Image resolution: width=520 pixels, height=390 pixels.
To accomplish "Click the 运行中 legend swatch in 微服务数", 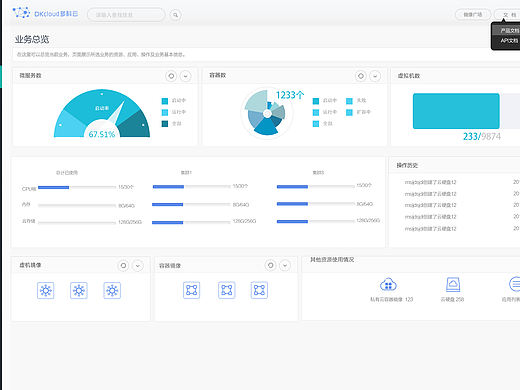I will point(165,112).
